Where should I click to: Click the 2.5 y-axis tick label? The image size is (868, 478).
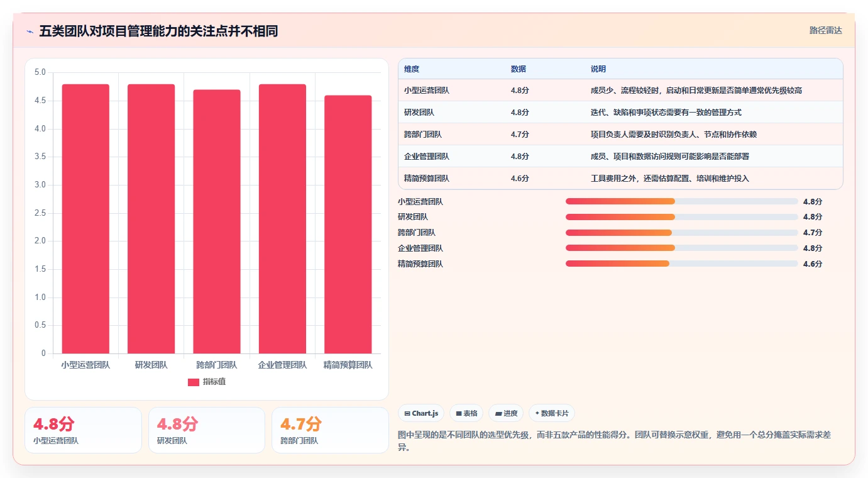[x=40, y=213]
